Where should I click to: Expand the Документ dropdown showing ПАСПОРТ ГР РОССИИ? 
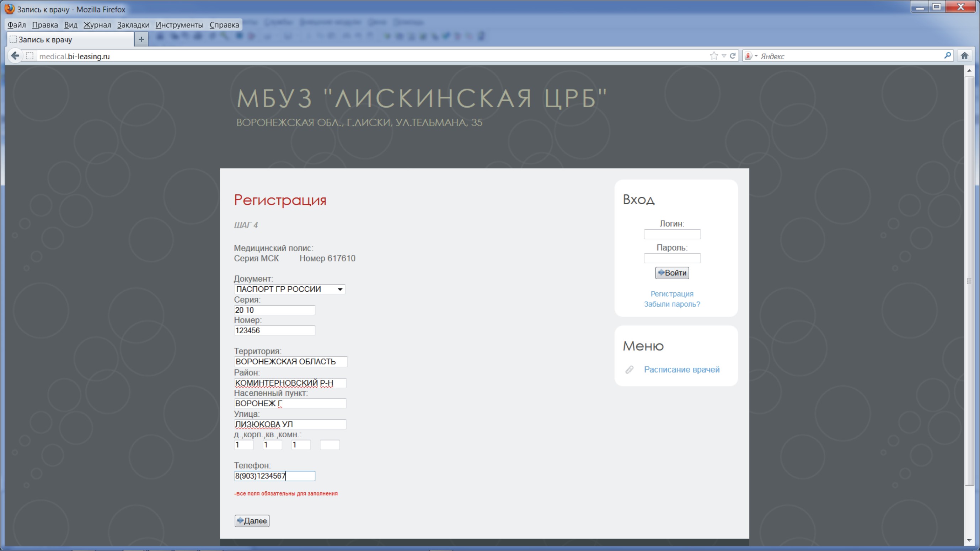(x=289, y=289)
